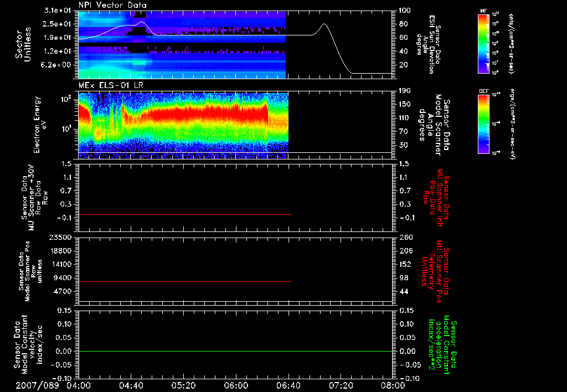The image size is (567, 392).
Task: Click the 23500 scanner position tick label
Action: point(61,238)
